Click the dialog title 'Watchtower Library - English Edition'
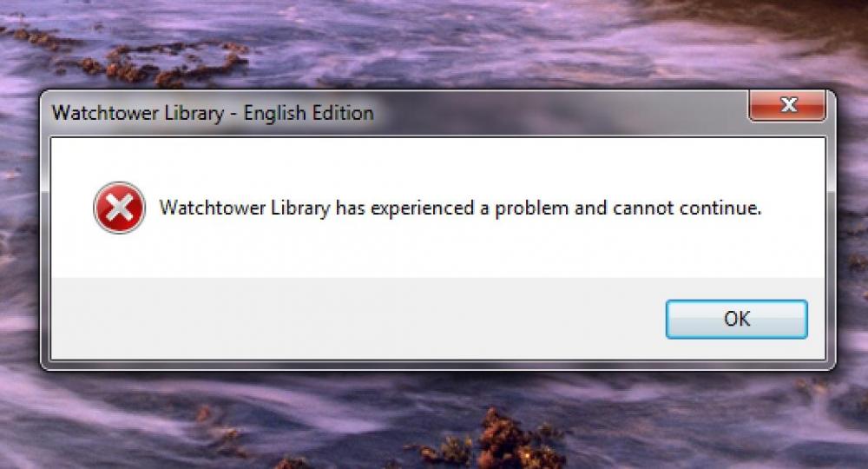868x469 pixels. click(x=213, y=113)
